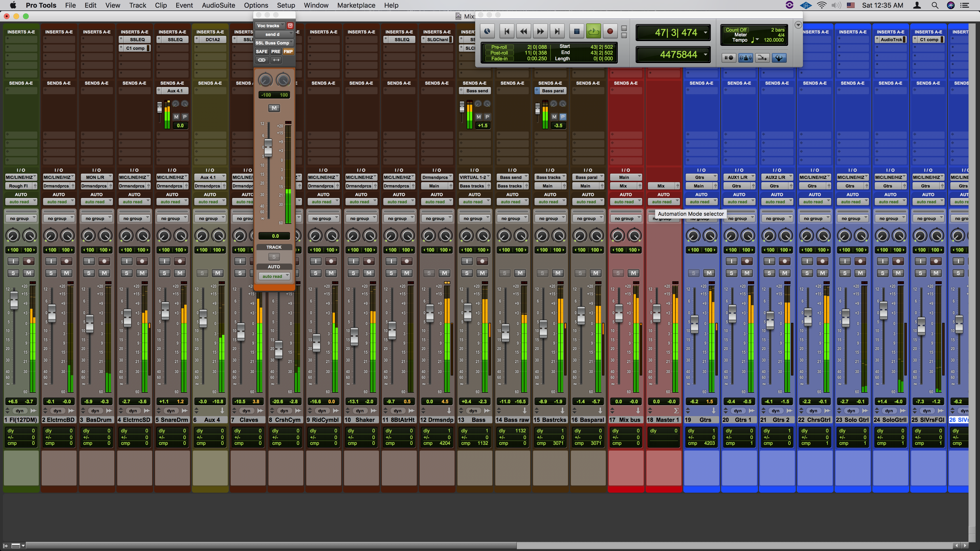
Task: Open the Apple menu
Action: (x=12, y=5)
